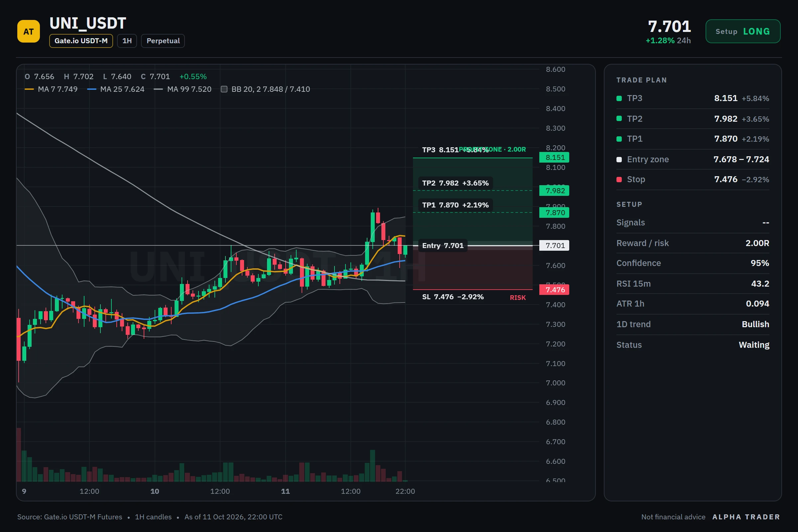Click the Reward / risk 2.00R value

[757, 243]
